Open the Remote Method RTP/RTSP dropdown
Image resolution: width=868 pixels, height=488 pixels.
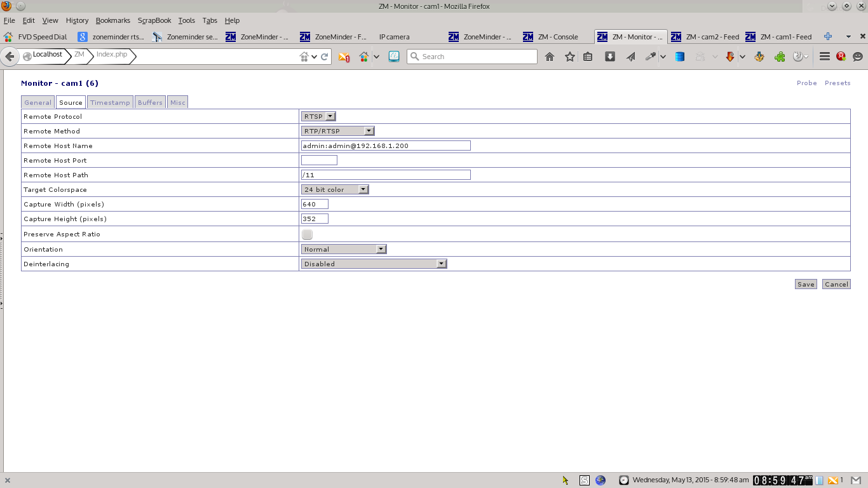point(338,131)
